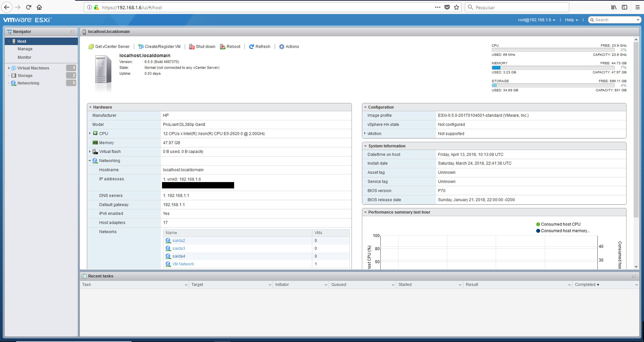This screenshot has height=342, width=644.
Task: Open the saida4 network link
Action: tap(179, 256)
